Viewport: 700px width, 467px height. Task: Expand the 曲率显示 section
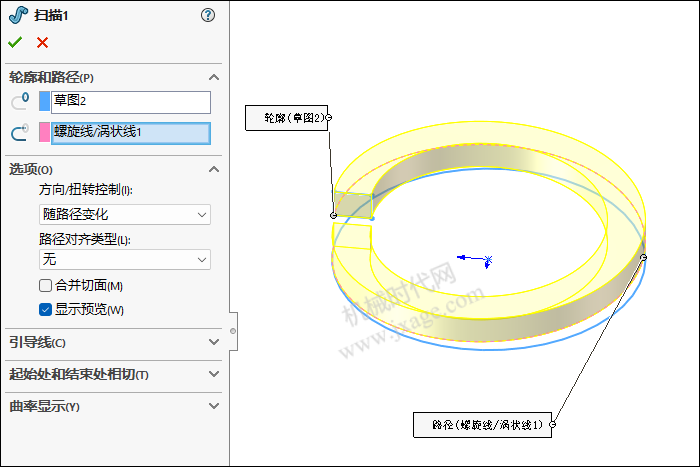point(214,406)
